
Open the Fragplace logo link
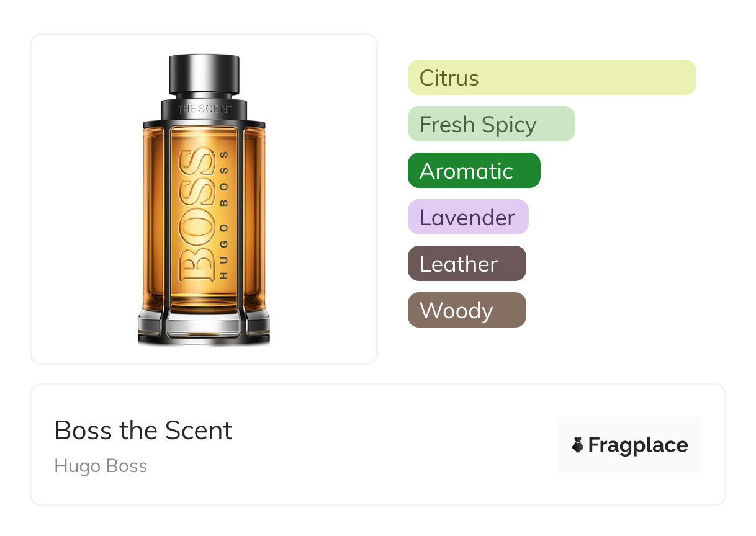pos(630,445)
